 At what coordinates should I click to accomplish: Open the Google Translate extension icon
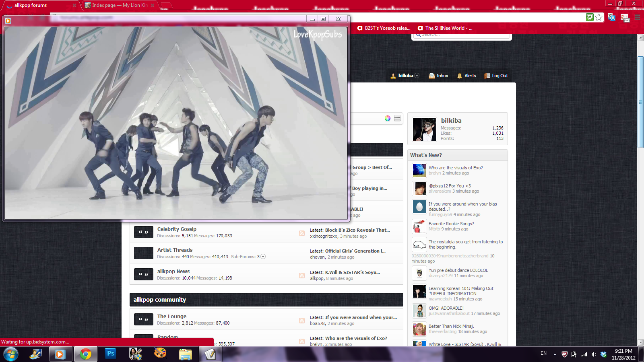612,17
